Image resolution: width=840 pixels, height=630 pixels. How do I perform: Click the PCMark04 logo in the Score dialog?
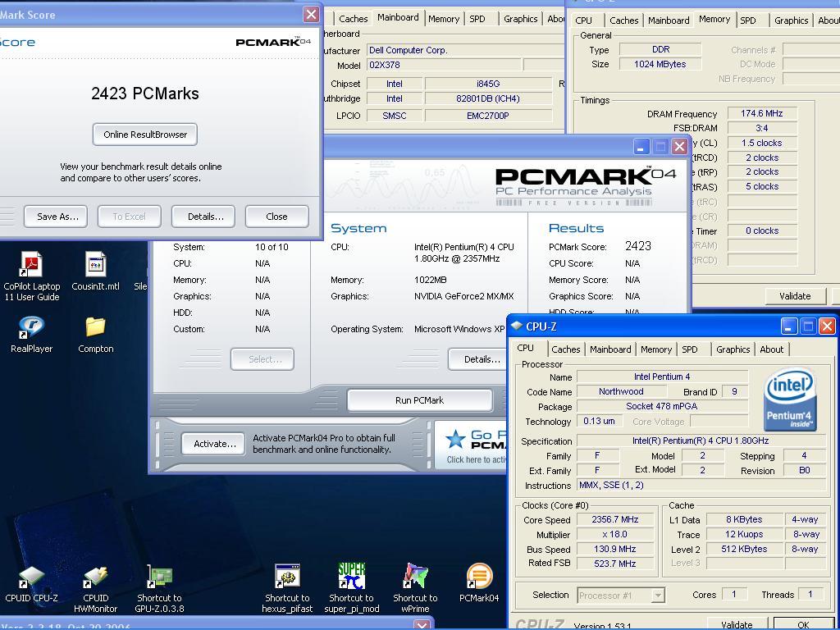(x=273, y=42)
